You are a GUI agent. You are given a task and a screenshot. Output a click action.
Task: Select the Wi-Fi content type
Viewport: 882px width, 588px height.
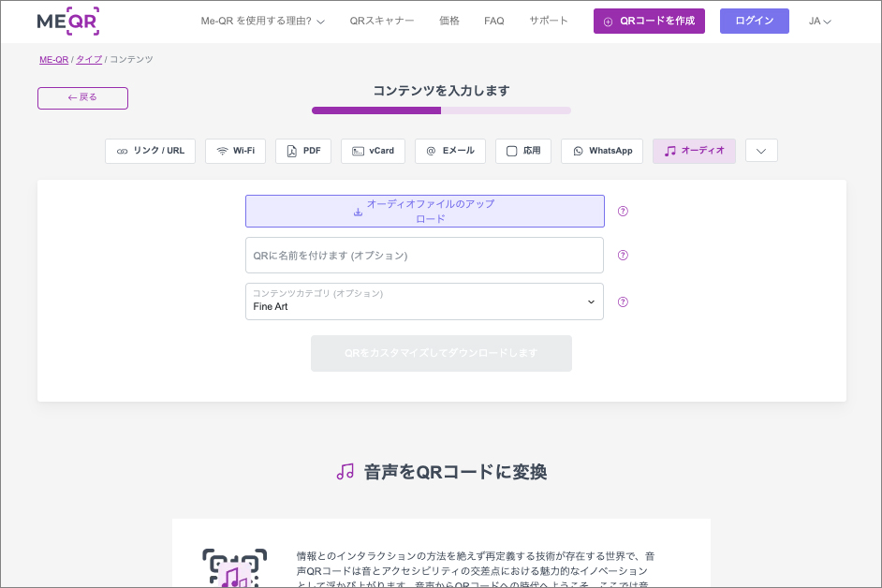tap(235, 151)
